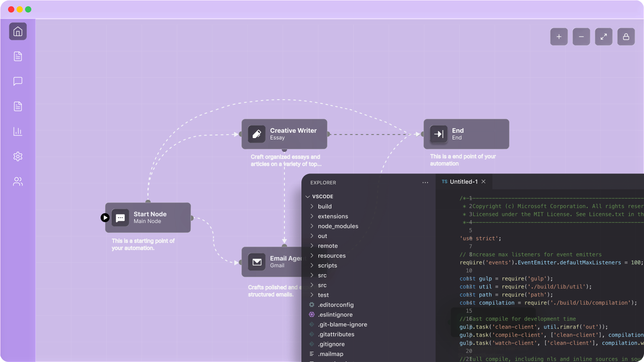
Task: Zoom out with the minus button
Action: [581, 37]
